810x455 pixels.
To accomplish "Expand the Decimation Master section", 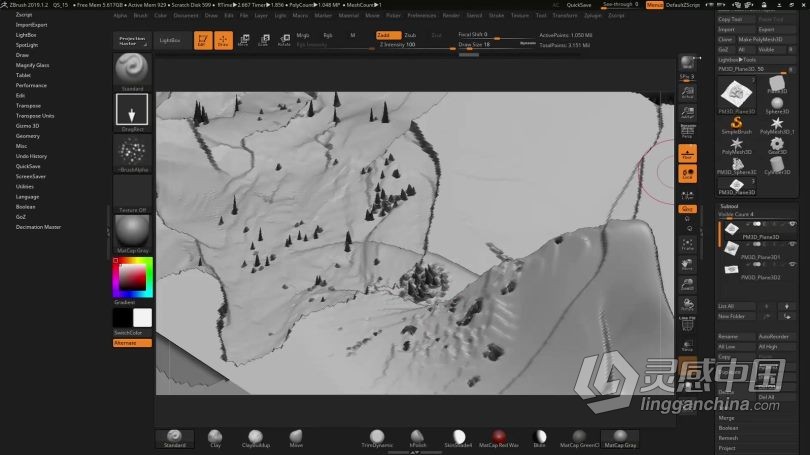I will 38,227.
